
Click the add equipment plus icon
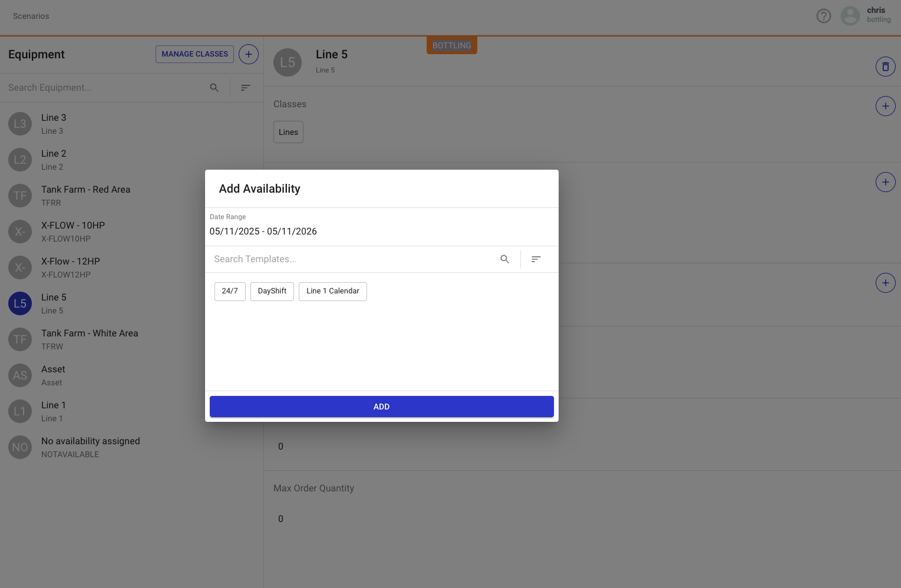(249, 54)
